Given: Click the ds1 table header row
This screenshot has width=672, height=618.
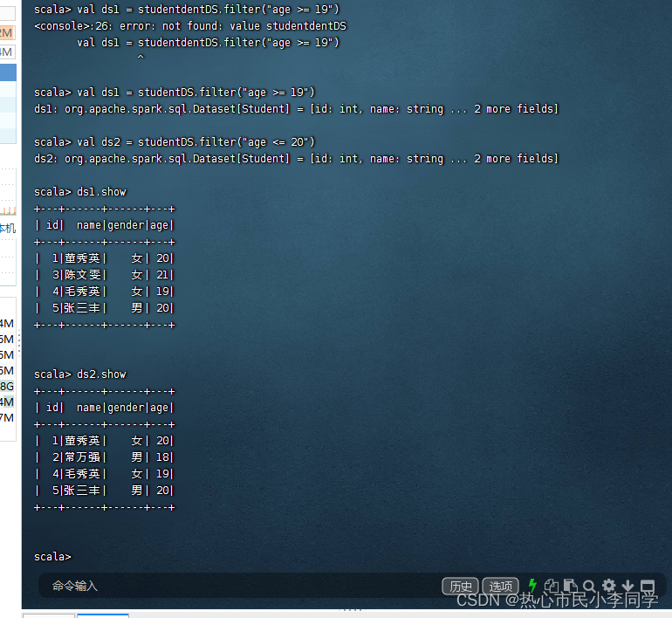Looking at the screenshot, I should [105, 225].
